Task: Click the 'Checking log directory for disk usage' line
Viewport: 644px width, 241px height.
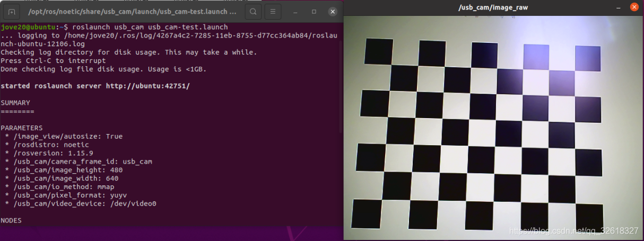Action: pos(129,52)
